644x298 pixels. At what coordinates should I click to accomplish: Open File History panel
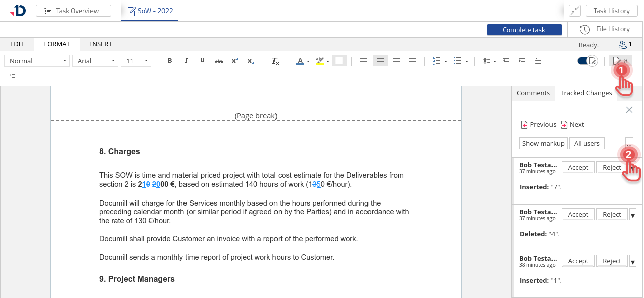[x=605, y=29]
